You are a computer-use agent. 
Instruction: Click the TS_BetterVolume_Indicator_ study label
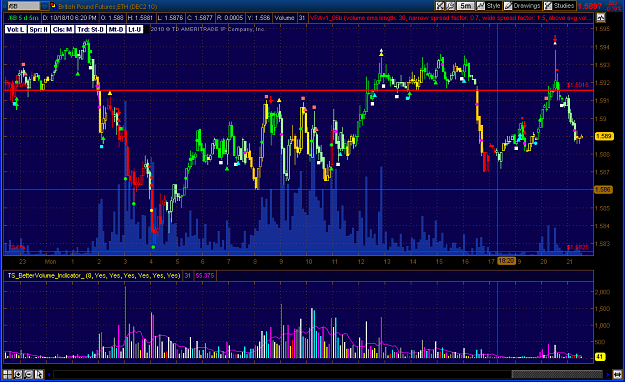(x=94, y=276)
